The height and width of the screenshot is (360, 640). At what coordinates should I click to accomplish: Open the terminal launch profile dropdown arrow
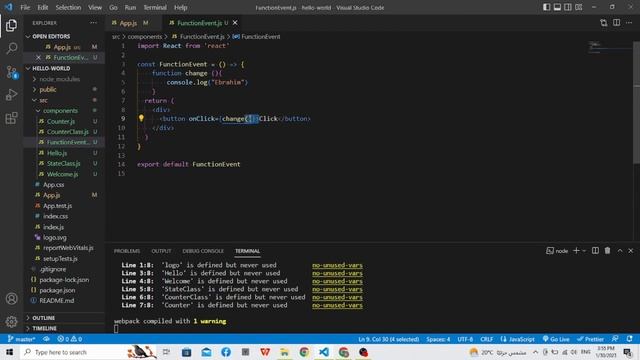(x=584, y=251)
